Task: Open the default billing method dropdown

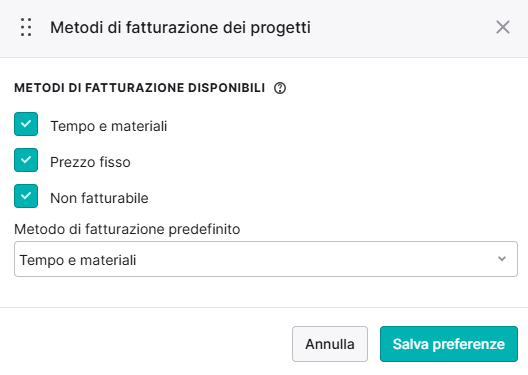Action: [x=266, y=259]
